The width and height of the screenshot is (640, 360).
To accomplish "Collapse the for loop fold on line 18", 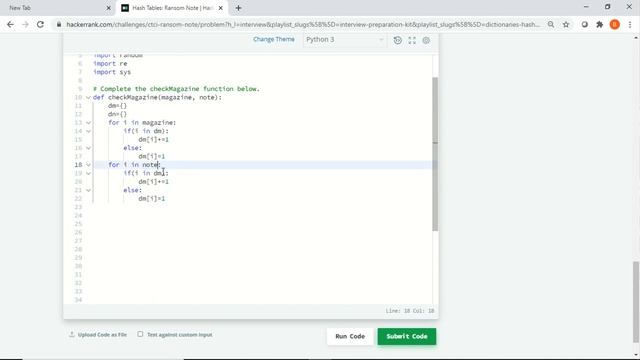I will click(88, 165).
